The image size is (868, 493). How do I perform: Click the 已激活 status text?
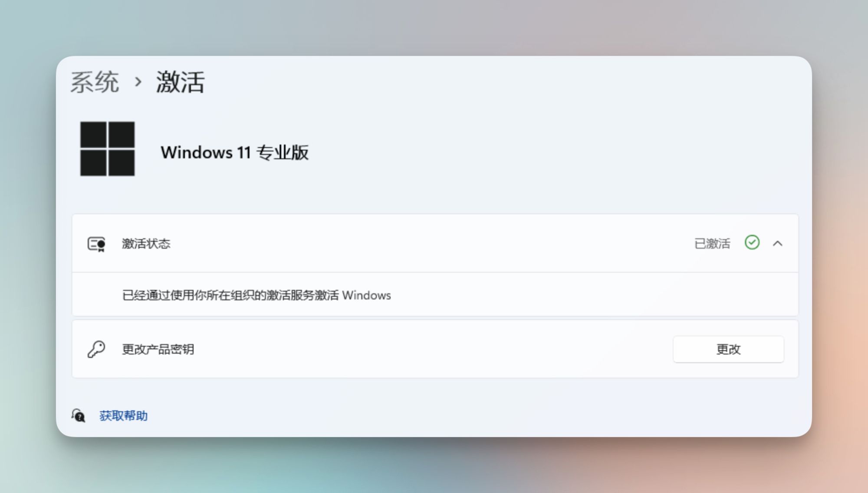click(x=713, y=243)
